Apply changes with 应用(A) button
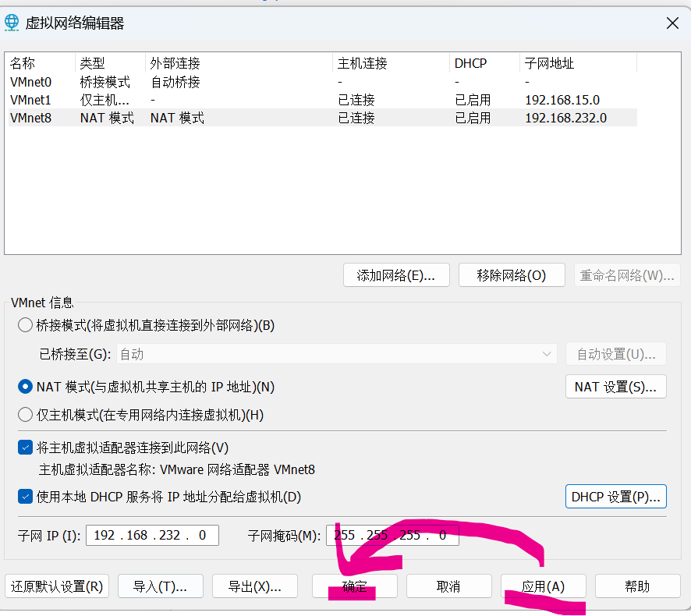691x616 pixels. (544, 586)
